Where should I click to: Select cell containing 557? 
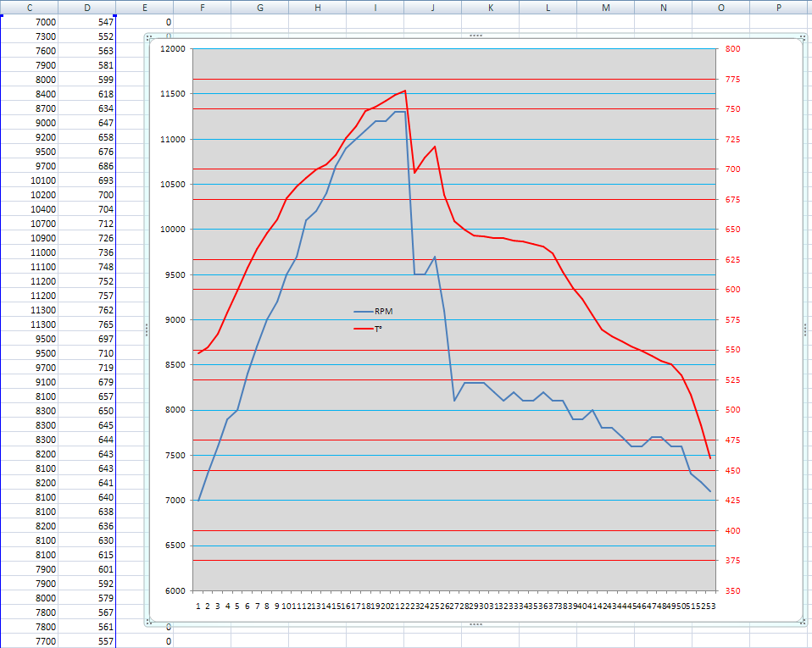[x=87, y=640]
